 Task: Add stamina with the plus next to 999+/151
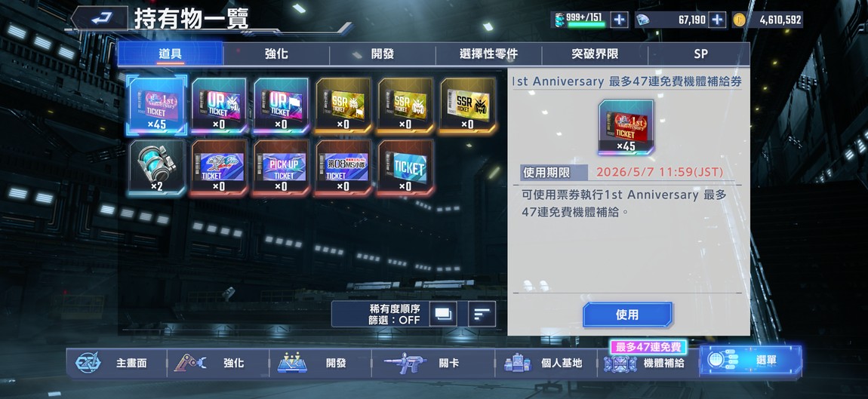pyautogui.click(x=619, y=20)
